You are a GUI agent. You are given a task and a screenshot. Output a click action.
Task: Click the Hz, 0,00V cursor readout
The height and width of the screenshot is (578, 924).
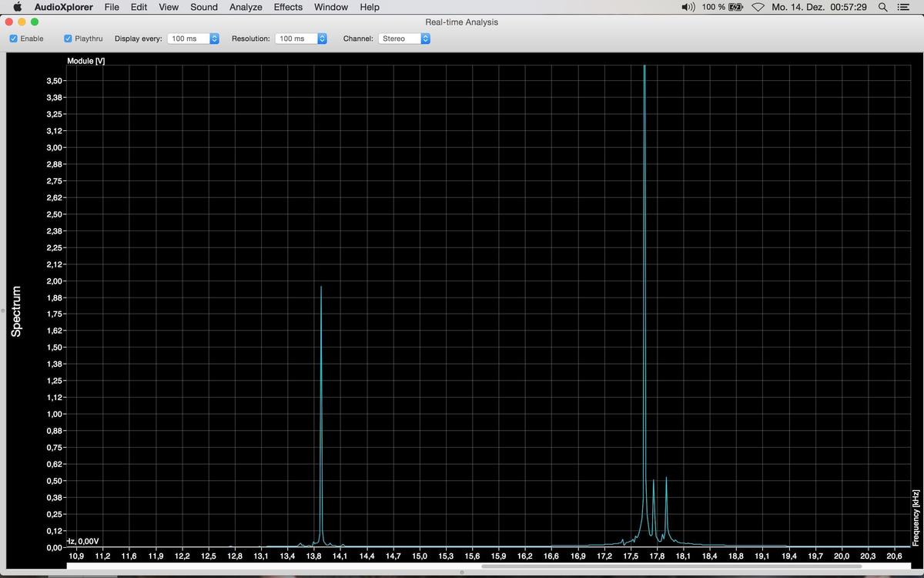(83, 541)
